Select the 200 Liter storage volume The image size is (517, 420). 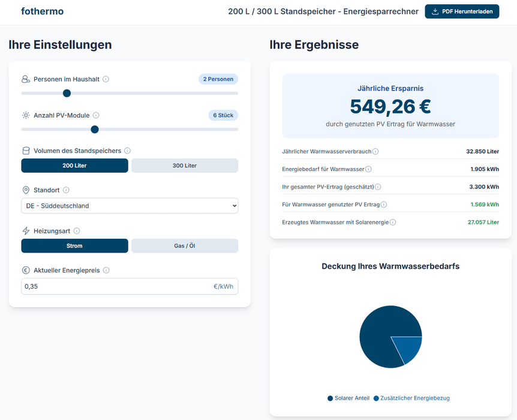click(74, 166)
